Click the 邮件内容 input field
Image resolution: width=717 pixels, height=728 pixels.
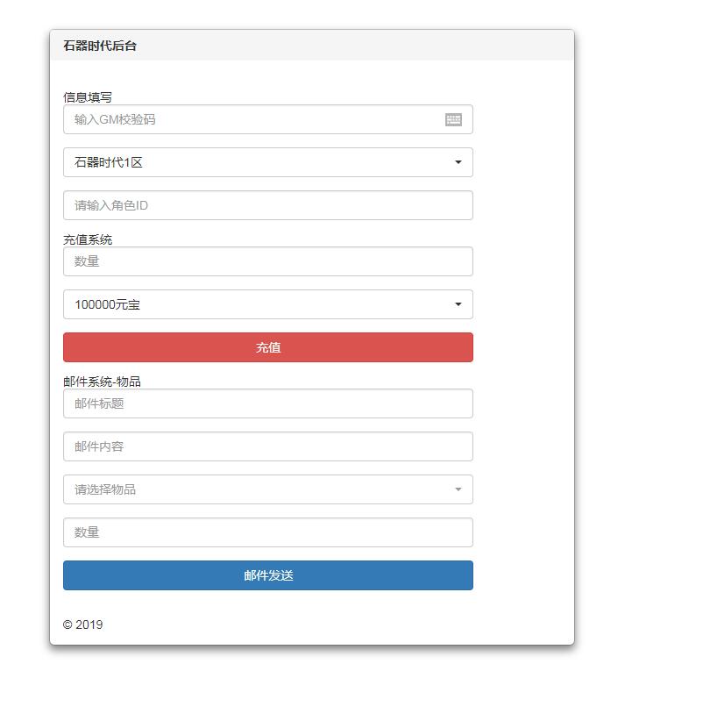pyautogui.click(x=267, y=446)
